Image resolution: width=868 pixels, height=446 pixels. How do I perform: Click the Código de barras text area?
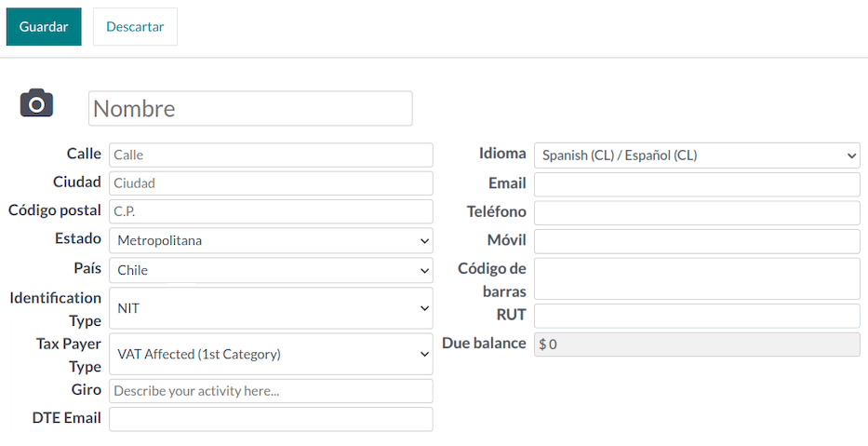(x=697, y=278)
